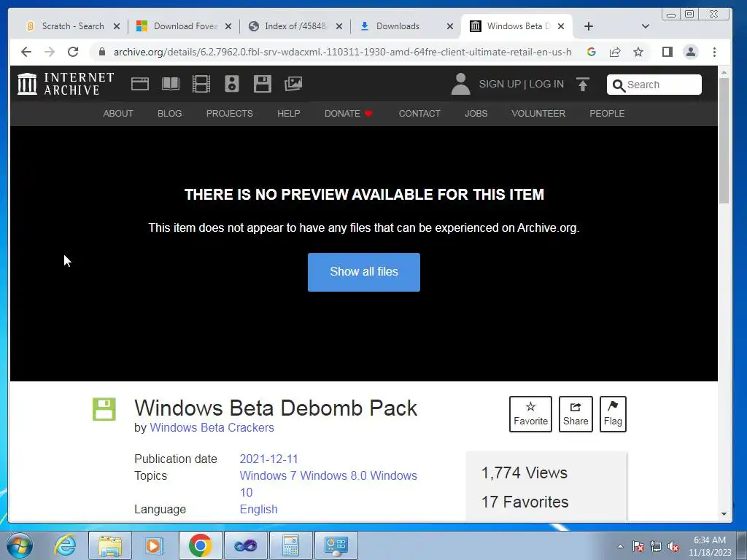This screenshot has height=560, width=747.
Task: Open the Windows Beta Crackers author link
Action: click(x=212, y=427)
